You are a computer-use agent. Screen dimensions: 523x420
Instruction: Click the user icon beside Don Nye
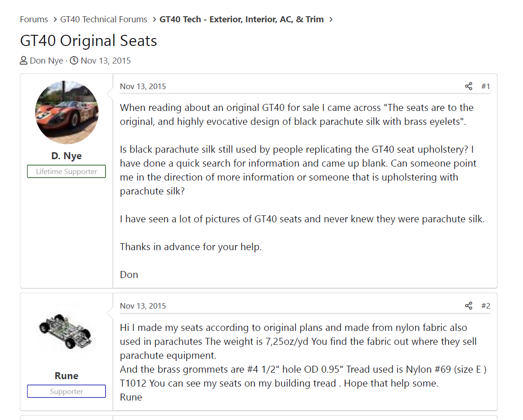(x=24, y=61)
